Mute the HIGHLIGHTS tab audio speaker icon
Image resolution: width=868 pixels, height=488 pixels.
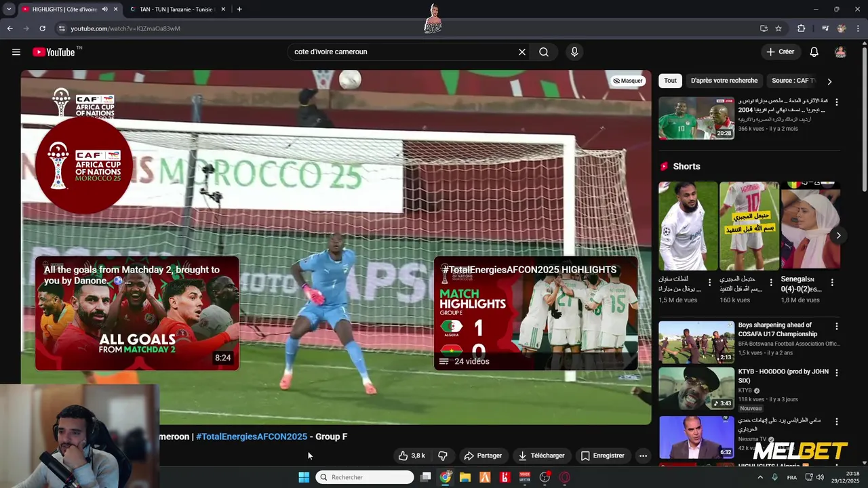[104, 9]
